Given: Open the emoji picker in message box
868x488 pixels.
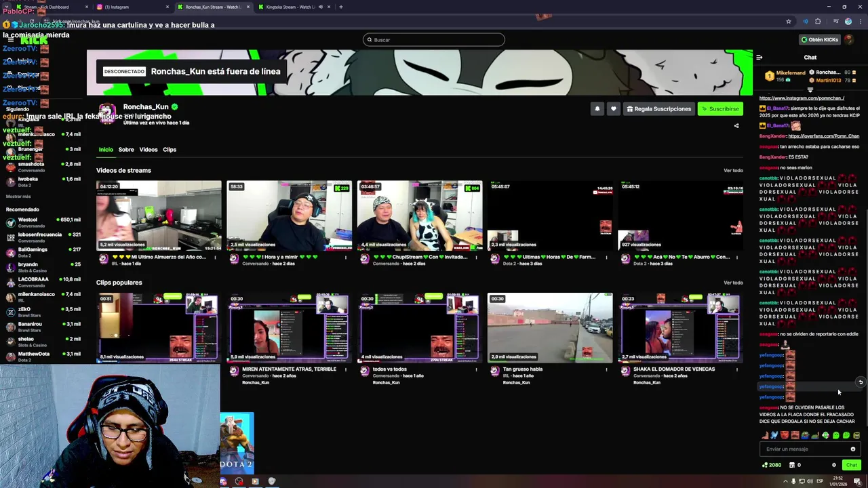Looking at the screenshot, I should (x=853, y=449).
